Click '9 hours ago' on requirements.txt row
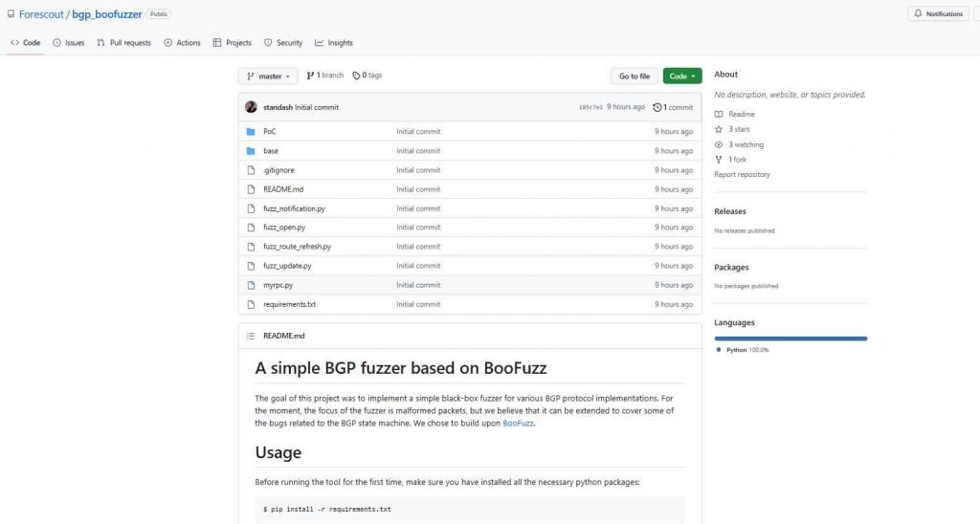Image resolution: width=980 pixels, height=524 pixels. tap(674, 305)
